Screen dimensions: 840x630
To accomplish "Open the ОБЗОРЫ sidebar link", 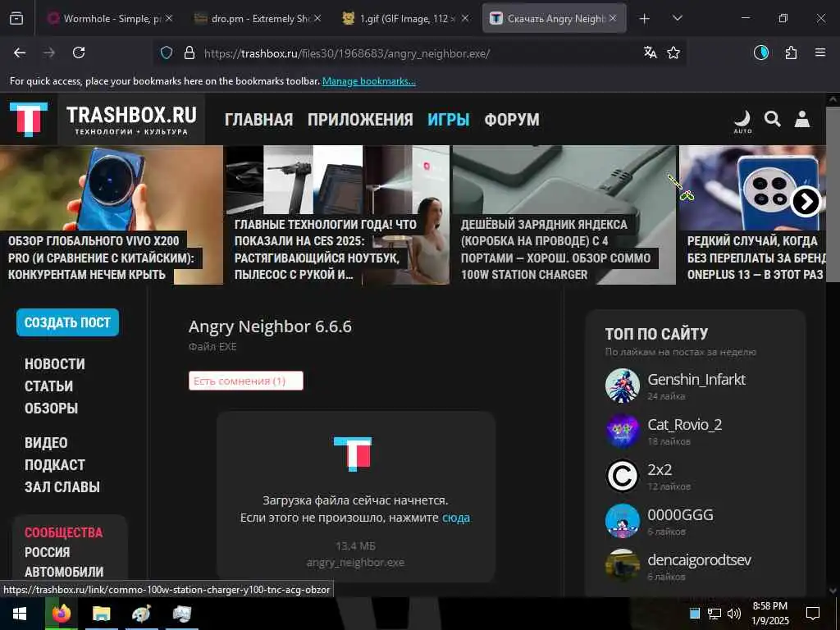I will [52, 409].
